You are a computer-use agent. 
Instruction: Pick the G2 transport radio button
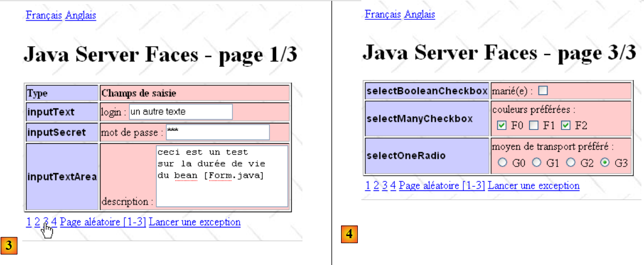(x=570, y=163)
